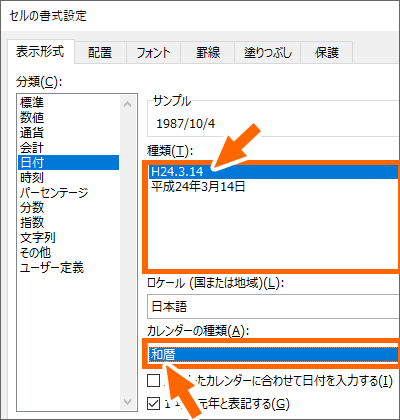Viewport: 400px width, 420px height.
Task: Switch to the 表示形式 tab
Action: pos(41,52)
